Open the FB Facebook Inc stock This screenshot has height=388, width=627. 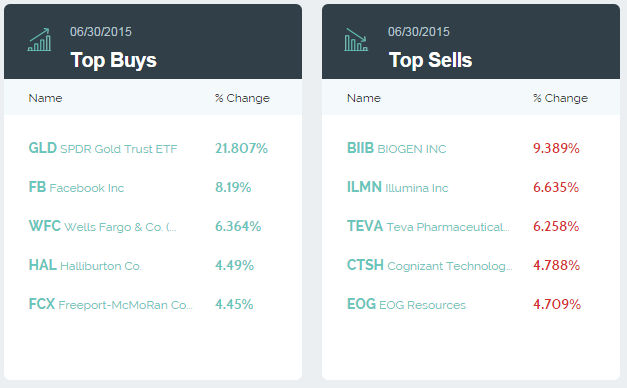(76, 187)
